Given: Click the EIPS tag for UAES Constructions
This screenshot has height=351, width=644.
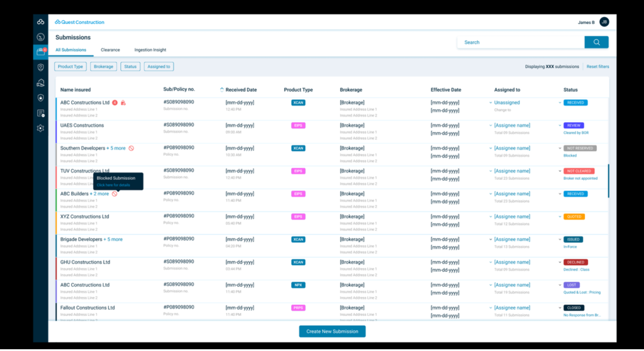Looking at the screenshot, I should click(298, 125).
